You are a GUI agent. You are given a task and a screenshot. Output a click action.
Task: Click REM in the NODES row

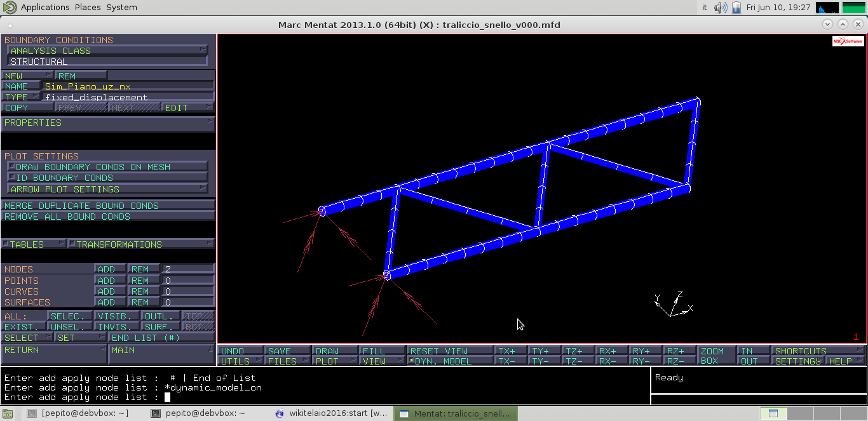tap(144, 269)
